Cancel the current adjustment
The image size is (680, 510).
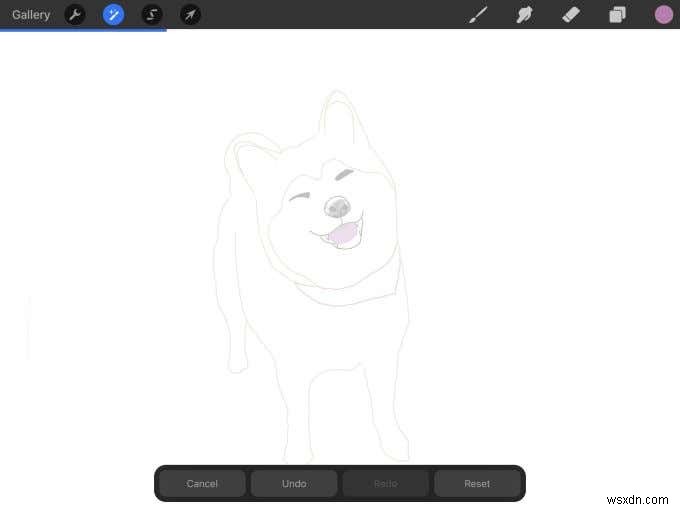coord(202,484)
